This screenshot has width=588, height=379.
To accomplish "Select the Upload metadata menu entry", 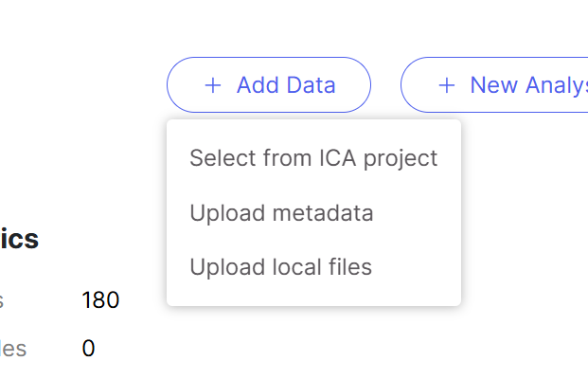I will coord(281,213).
